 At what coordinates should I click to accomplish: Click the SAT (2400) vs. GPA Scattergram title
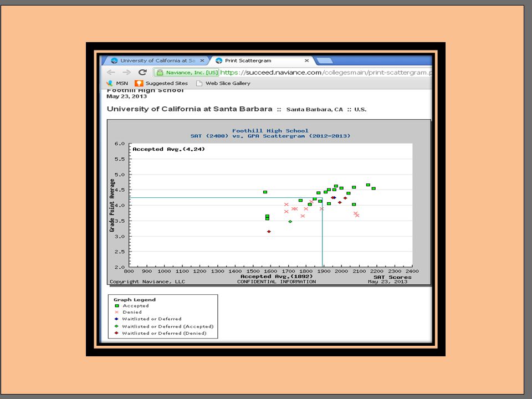click(270, 136)
